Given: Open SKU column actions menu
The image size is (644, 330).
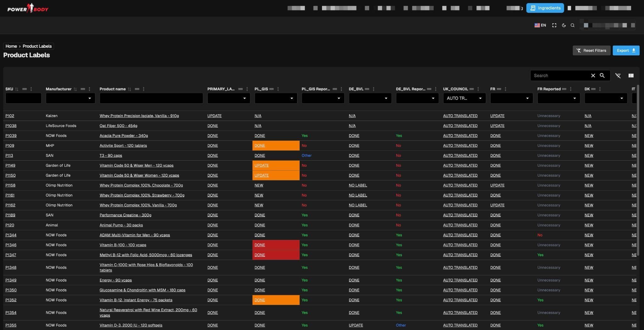Looking at the screenshot, I should coord(31,89).
